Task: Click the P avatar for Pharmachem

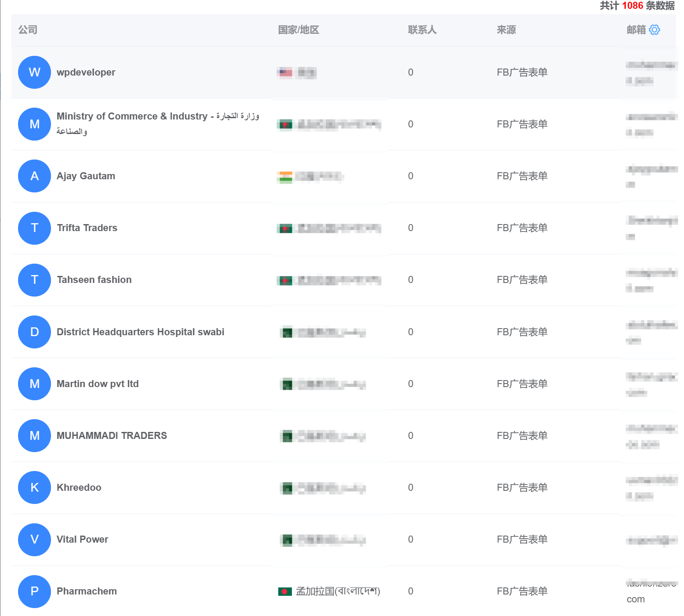Action: 34,591
